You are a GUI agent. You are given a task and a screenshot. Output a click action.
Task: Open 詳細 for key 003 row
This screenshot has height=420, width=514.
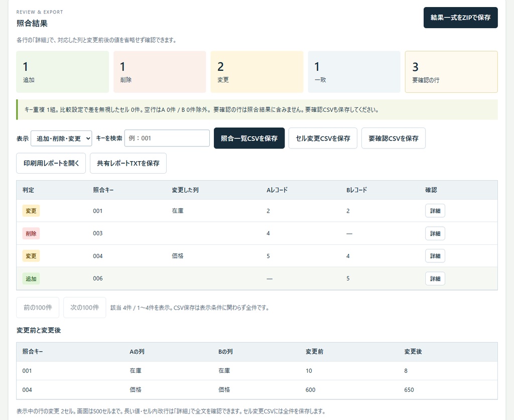435,233
